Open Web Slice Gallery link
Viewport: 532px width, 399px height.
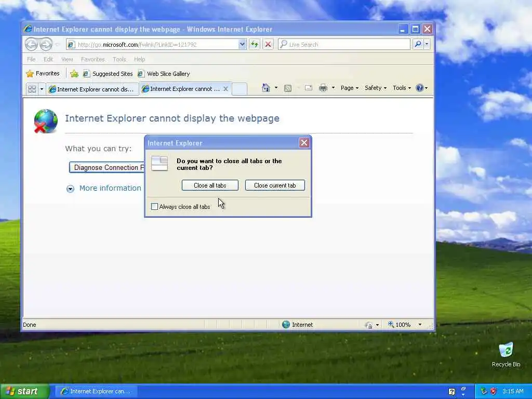(164, 74)
